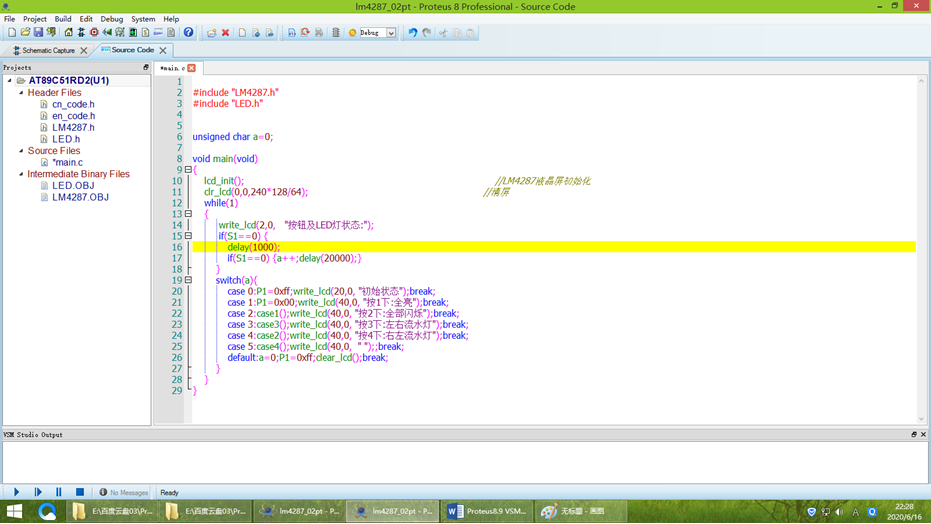931x524 pixels.
Task: Open the Edit menu
Action: (x=86, y=19)
